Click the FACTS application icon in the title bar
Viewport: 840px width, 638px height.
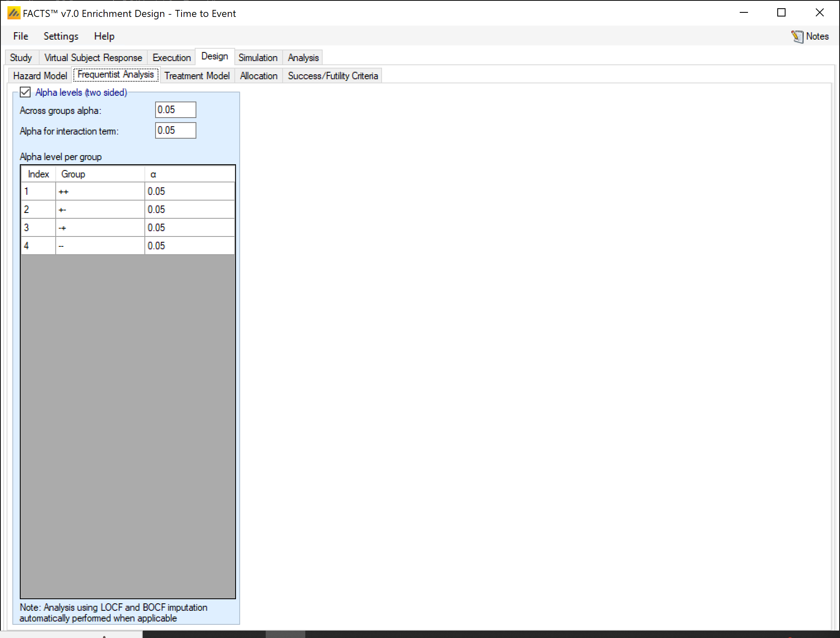pyautogui.click(x=14, y=13)
